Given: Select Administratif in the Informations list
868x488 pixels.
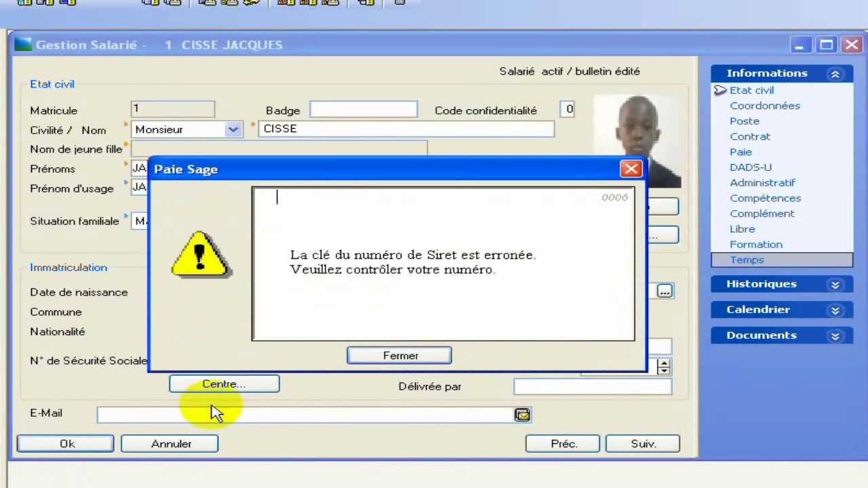Looking at the screenshot, I should [762, 183].
